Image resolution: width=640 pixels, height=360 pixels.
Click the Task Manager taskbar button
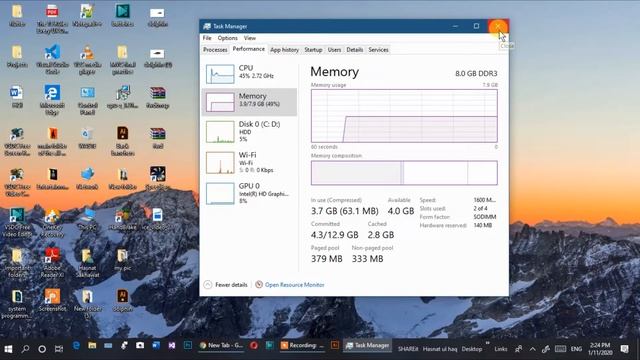367,346
